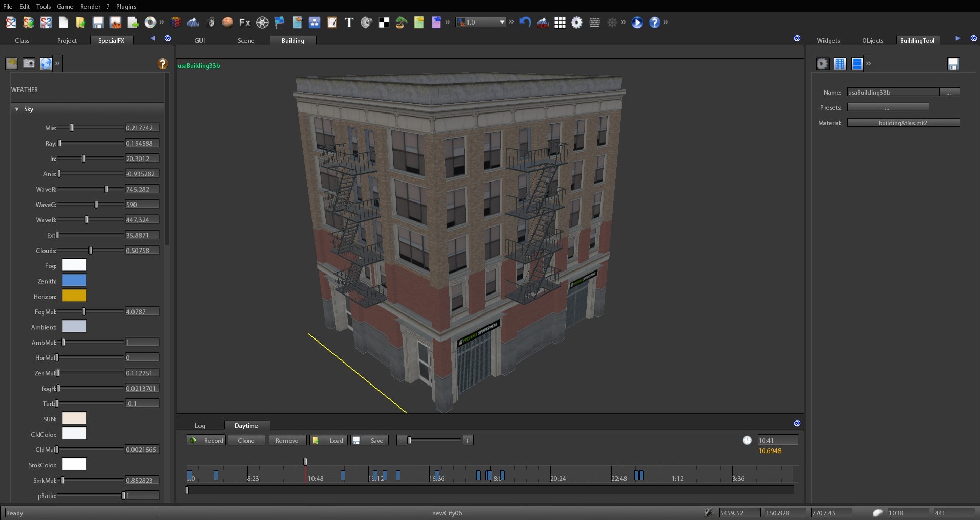Open the Fx special effects tool
Viewport: 980px width, 520px height.
(x=244, y=22)
